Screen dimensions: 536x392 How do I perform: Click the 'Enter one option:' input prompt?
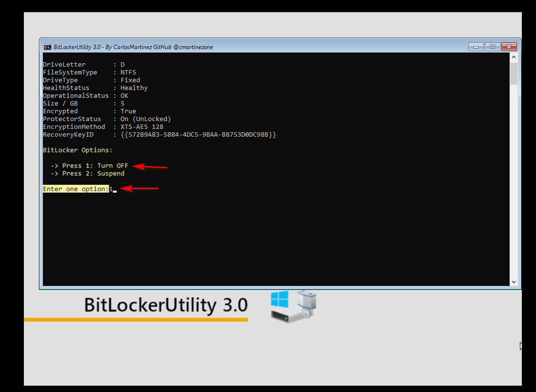pyautogui.click(x=75, y=189)
